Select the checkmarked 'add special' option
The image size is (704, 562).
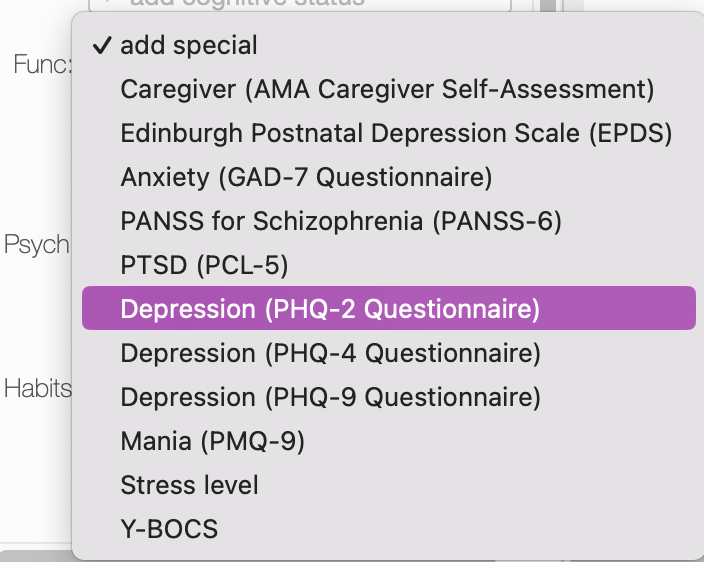(189, 45)
